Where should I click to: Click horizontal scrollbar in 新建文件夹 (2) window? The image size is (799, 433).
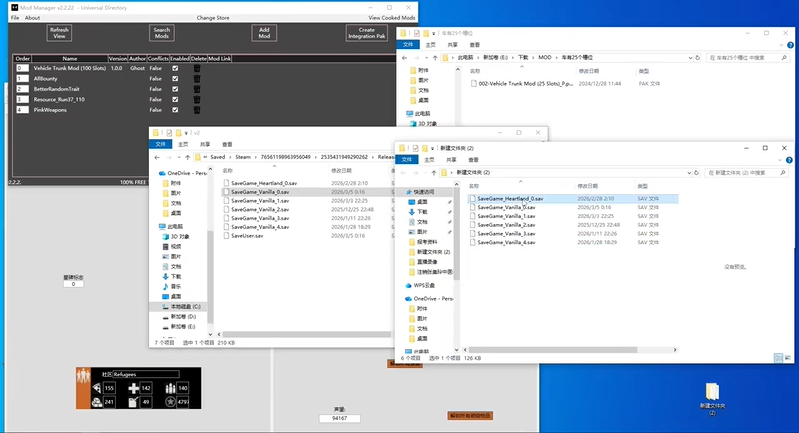coord(553,350)
